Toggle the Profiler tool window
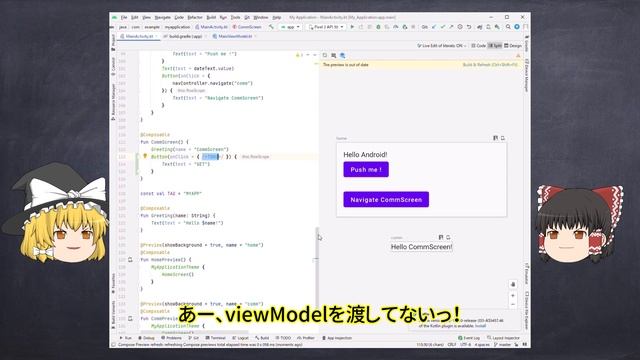The image size is (640, 360). 306,338
